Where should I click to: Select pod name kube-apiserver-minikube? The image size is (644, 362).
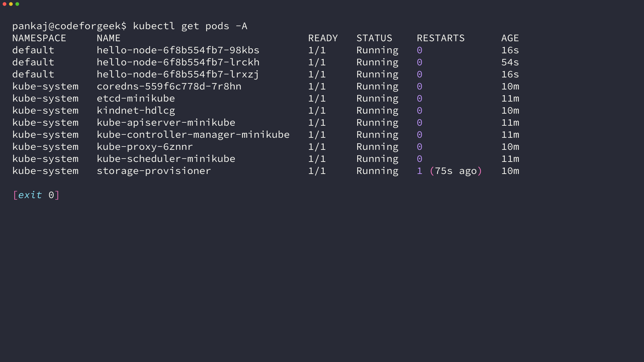pos(166,123)
